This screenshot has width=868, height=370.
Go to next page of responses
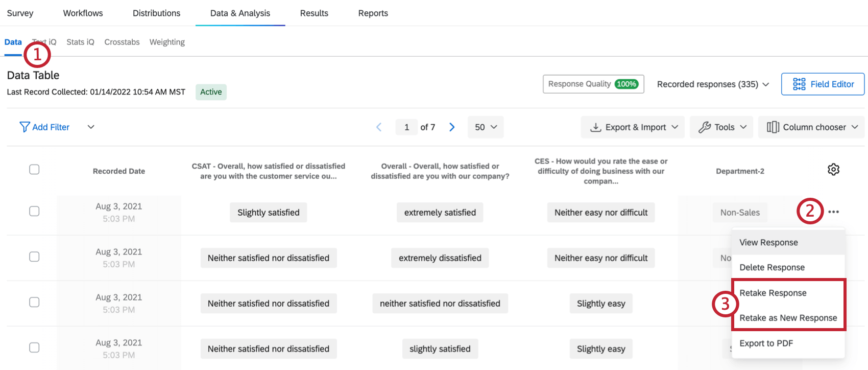[452, 127]
